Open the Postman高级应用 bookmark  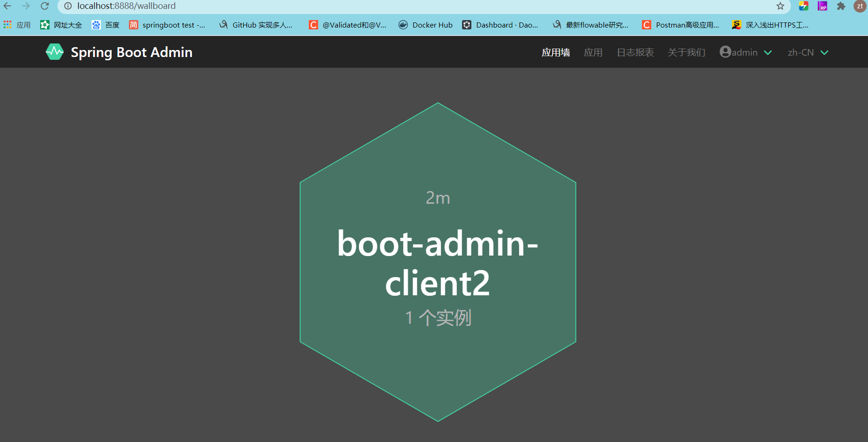[681, 25]
